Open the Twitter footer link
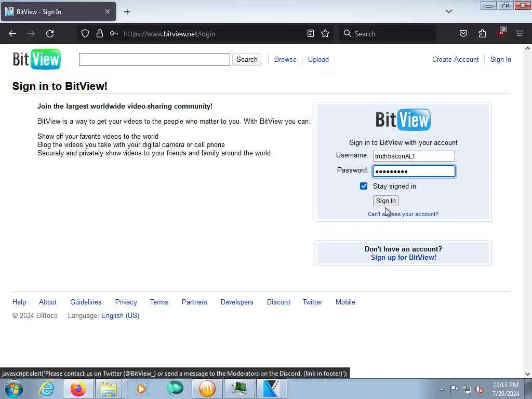532x399 pixels. (312, 302)
